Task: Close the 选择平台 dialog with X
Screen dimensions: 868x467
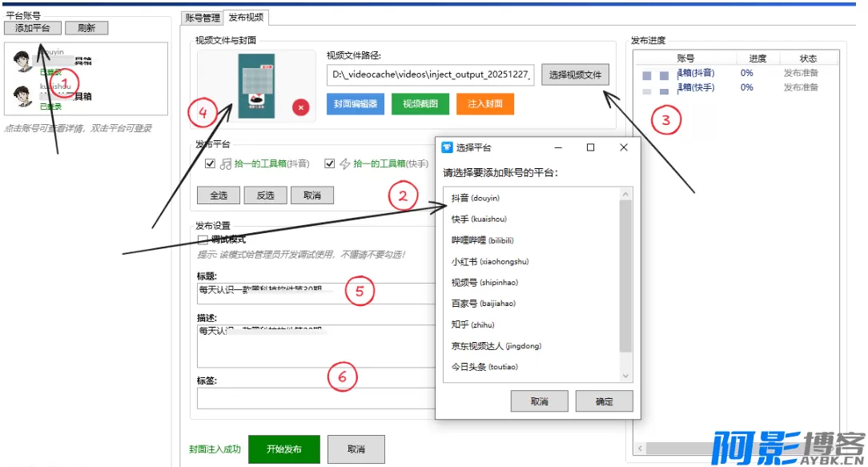Action: (x=624, y=147)
